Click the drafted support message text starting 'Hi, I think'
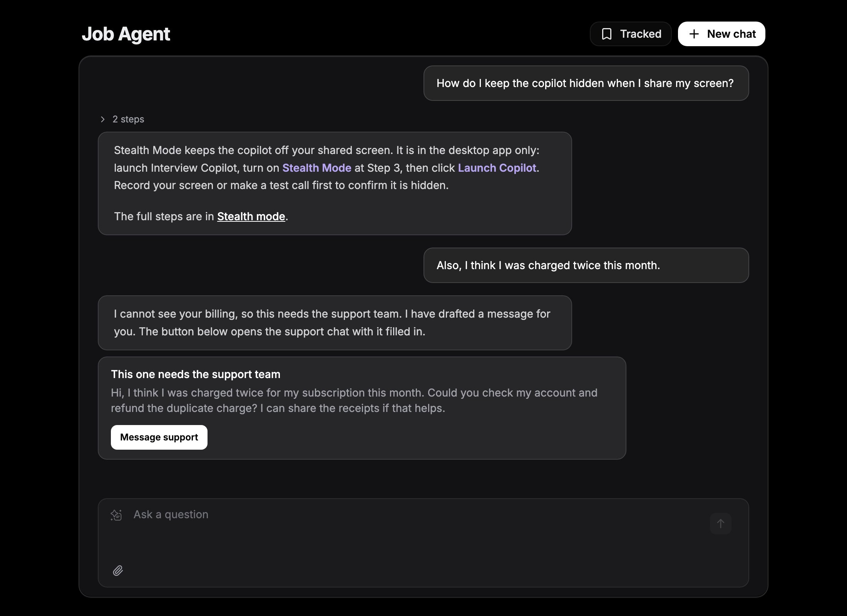Screen dimensions: 847x616 pos(354,400)
